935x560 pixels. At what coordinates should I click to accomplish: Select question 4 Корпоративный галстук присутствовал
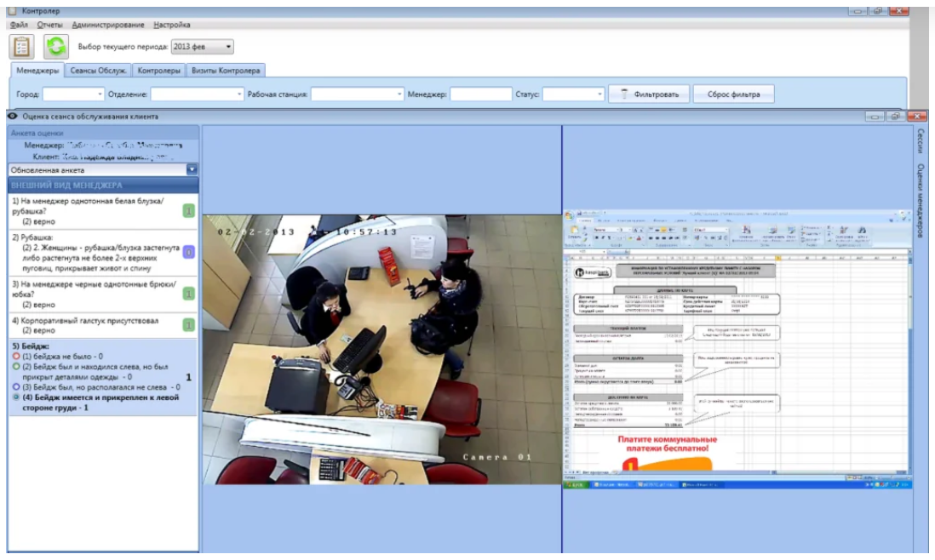click(102, 325)
